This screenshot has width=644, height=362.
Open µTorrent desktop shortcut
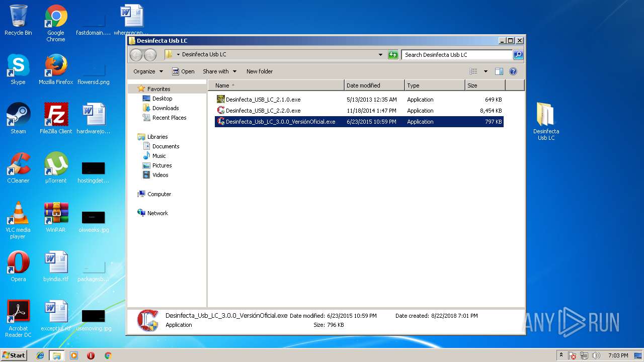[56, 168]
